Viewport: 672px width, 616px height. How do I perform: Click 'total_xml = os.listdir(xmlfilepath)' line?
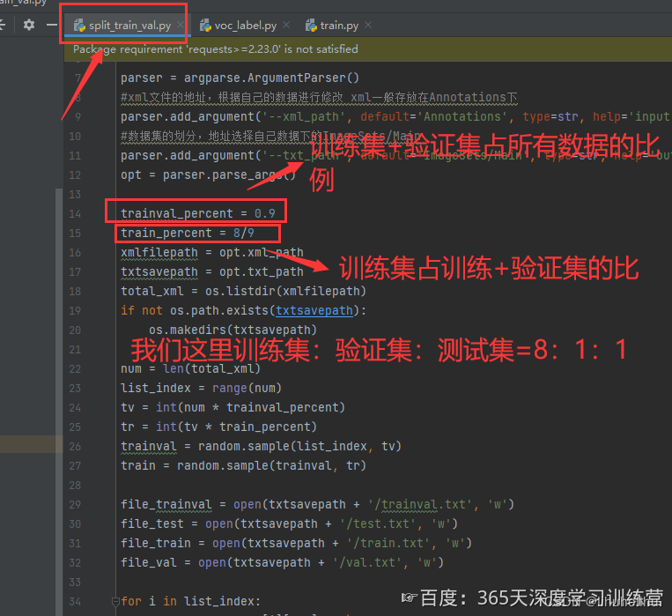click(243, 291)
